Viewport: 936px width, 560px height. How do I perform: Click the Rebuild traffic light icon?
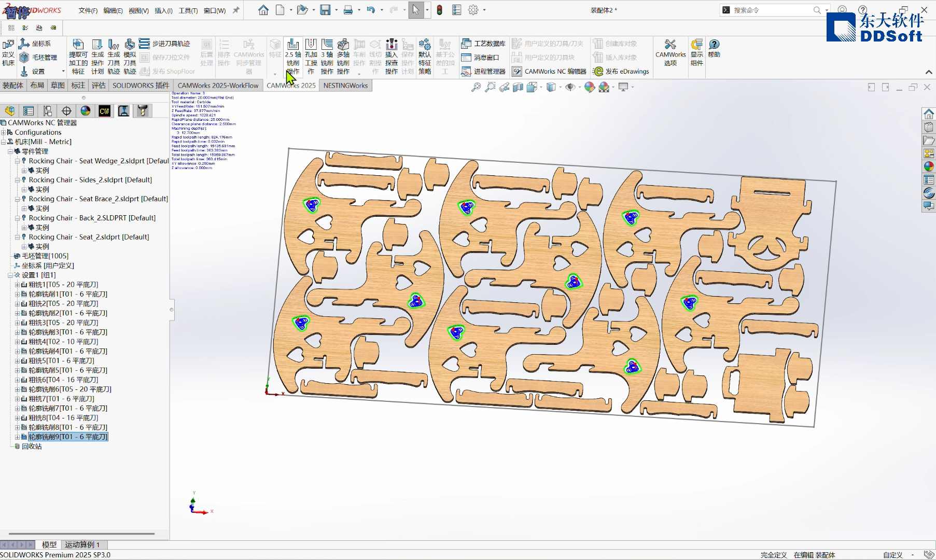pyautogui.click(x=439, y=10)
